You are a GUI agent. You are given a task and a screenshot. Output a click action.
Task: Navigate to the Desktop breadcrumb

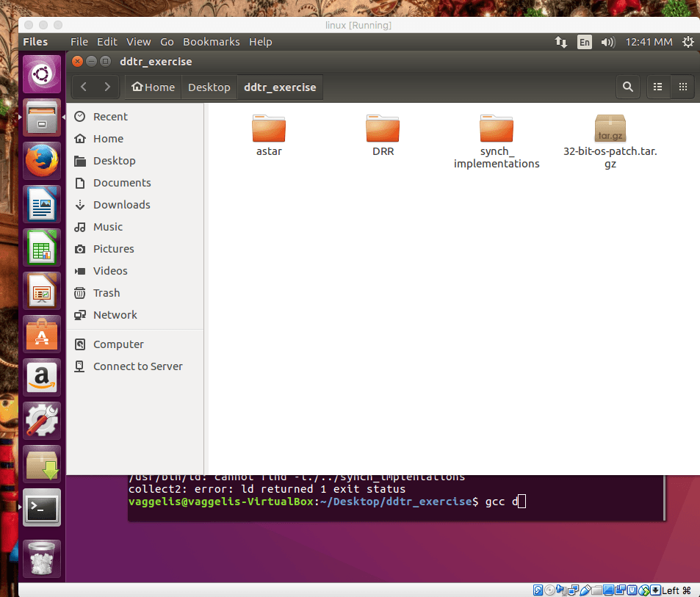pyautogui.click(x=209, y=87)
